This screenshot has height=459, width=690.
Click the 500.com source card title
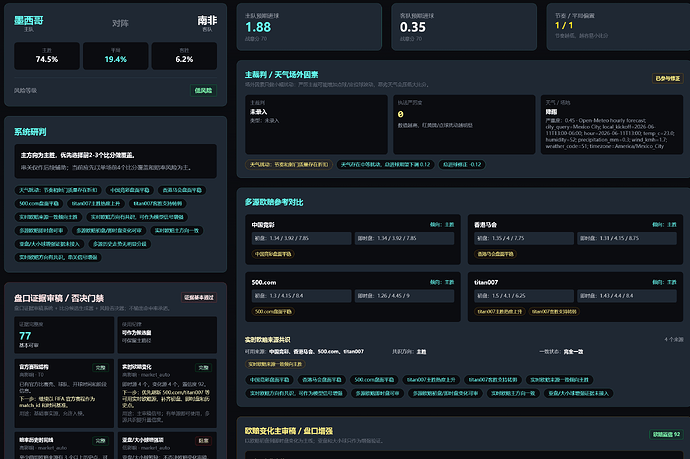(x=264, y=282)
